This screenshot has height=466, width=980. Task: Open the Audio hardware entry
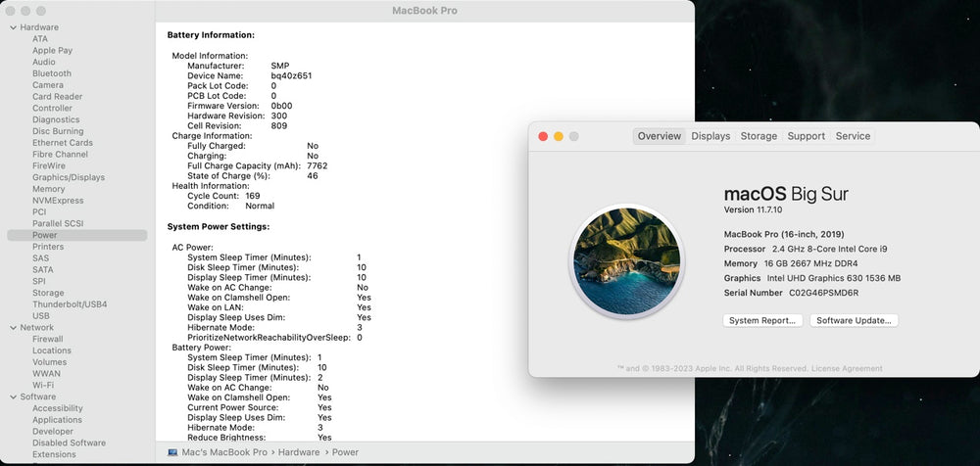pyautogui.click(x=44, y=62)
